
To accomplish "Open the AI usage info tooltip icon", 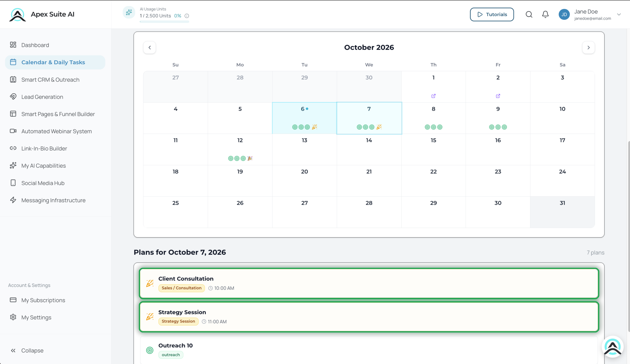I will [187, 16].
